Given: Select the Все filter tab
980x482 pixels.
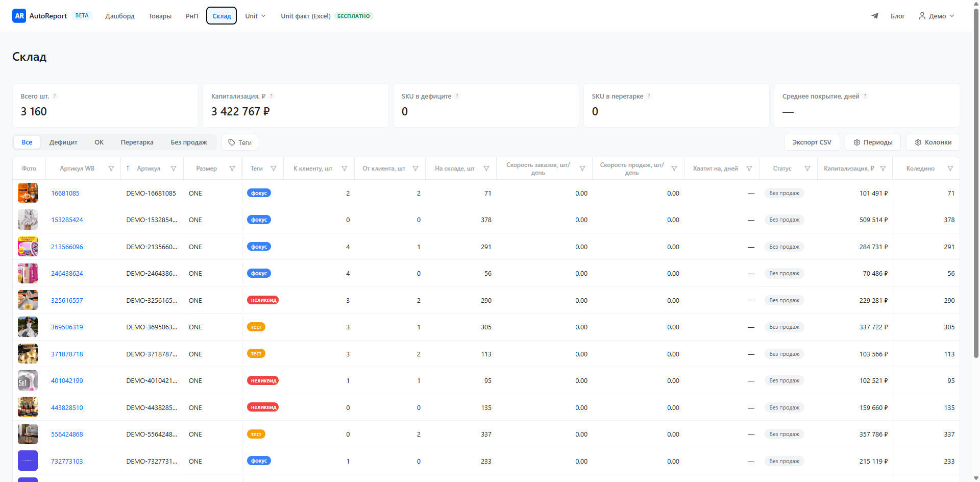Looking at the screenshot, I should click(x=27, y=142).
